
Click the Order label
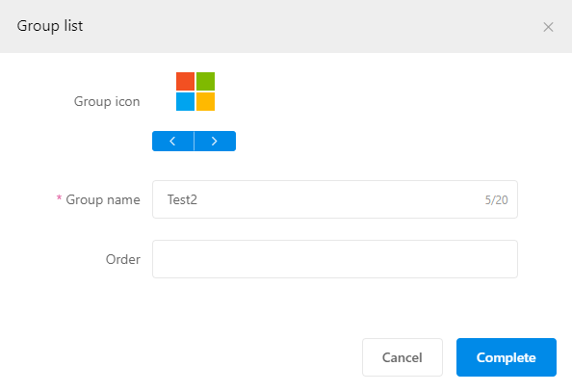click(x=123, y=259)
